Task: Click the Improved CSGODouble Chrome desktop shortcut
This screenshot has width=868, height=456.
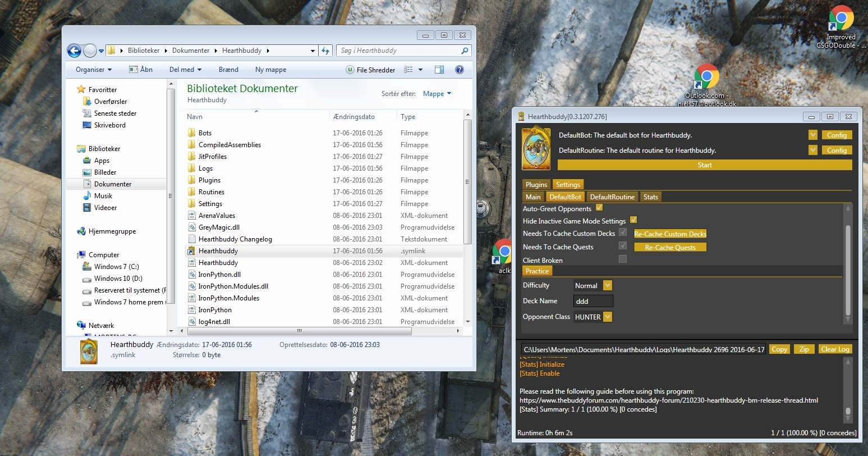Action: point(841,27)
